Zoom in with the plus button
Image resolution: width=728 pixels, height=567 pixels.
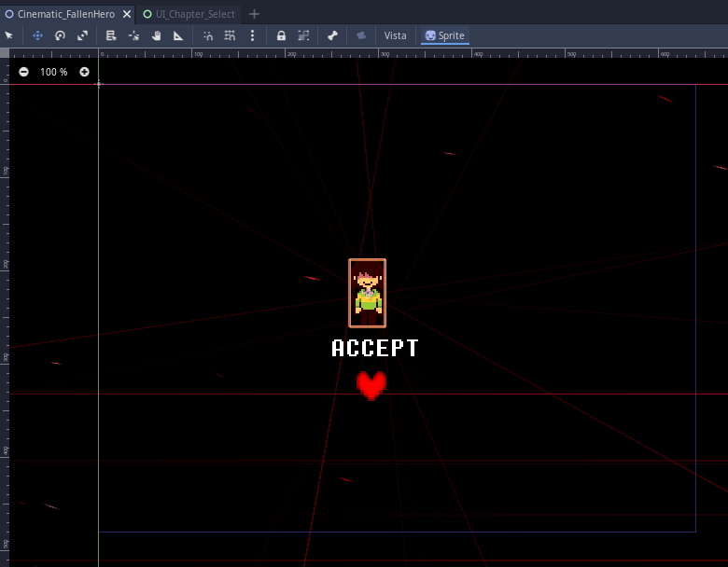point(84,72)
